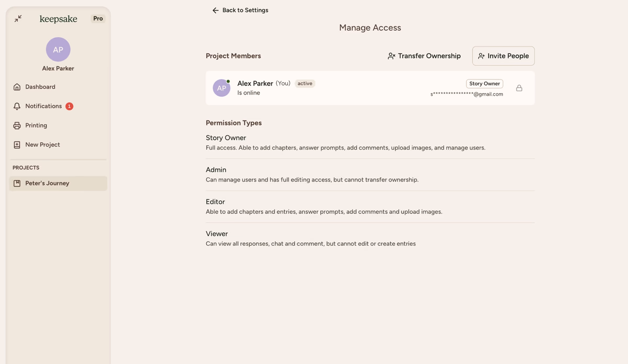Click the lock icon beside Story Owner
This screenshot has width=628, height=364.
pos(519,88)
